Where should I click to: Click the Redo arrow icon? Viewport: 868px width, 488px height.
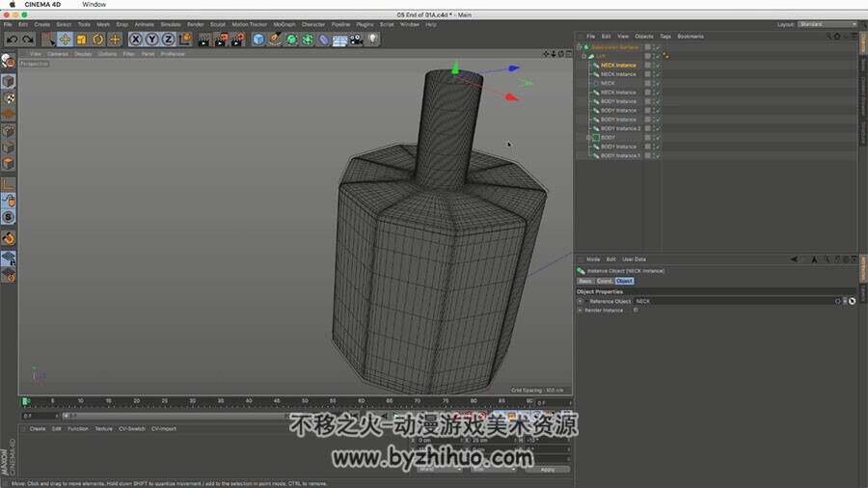coord(28,40)
